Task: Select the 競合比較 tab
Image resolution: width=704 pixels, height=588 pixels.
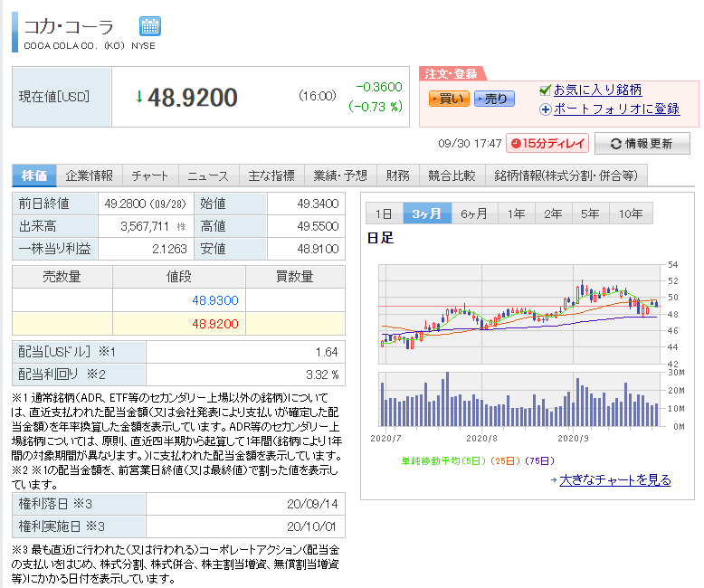Action: pos(452,175)
